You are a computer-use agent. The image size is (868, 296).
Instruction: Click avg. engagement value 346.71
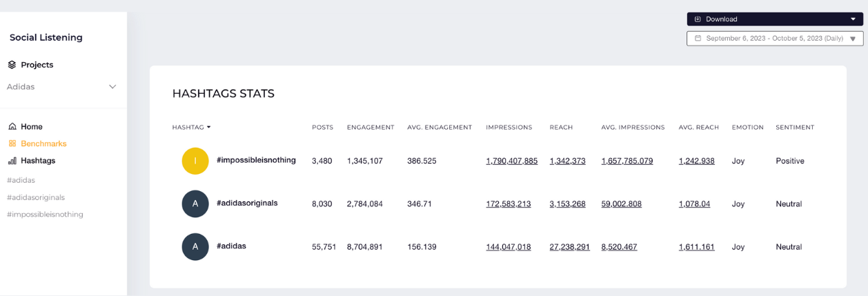[x=420, y=204]
